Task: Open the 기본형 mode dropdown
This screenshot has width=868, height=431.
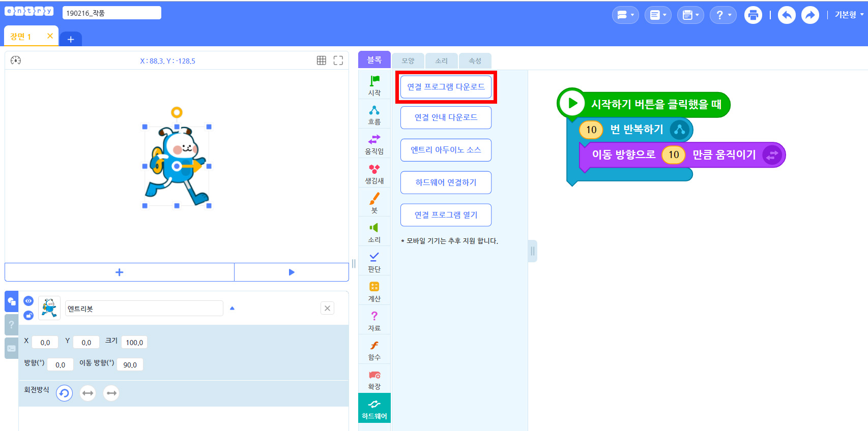Action: click(849, 15)
